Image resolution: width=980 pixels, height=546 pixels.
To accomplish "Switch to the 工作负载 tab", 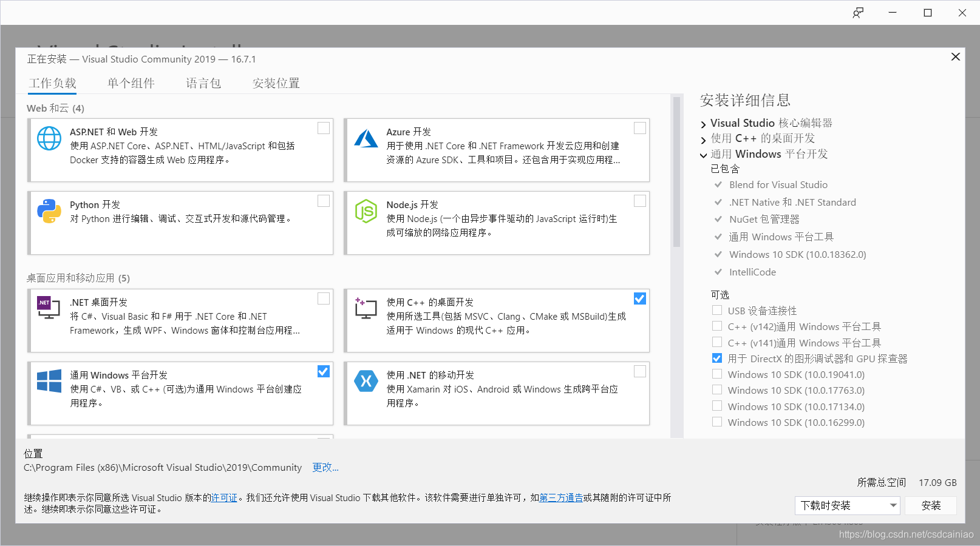I will point(53,83).
